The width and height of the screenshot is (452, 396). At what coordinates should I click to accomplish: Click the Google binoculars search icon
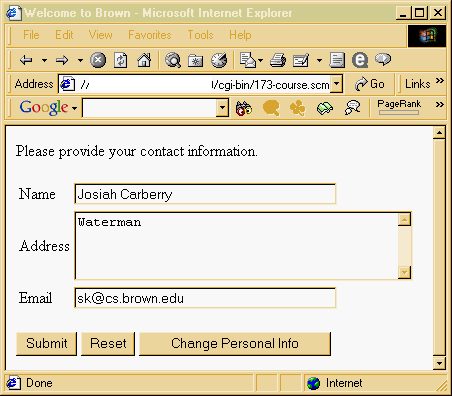point(244,108)
